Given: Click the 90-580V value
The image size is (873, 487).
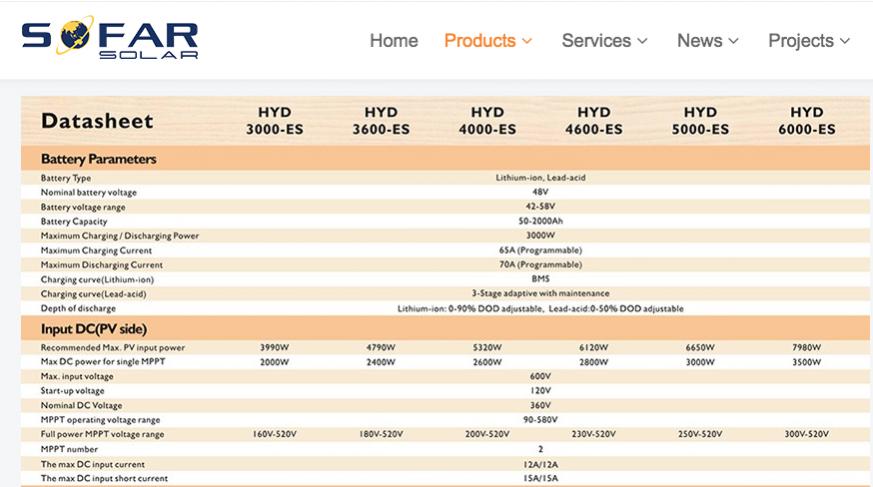Looking at the screenshot, I should (x=540, y=420).
